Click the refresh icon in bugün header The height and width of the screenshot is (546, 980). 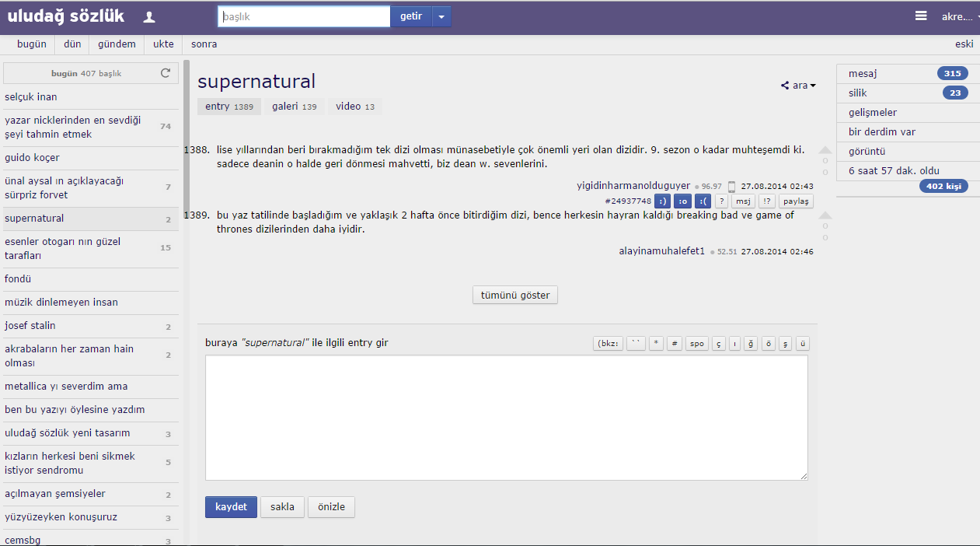click(165, 73)
